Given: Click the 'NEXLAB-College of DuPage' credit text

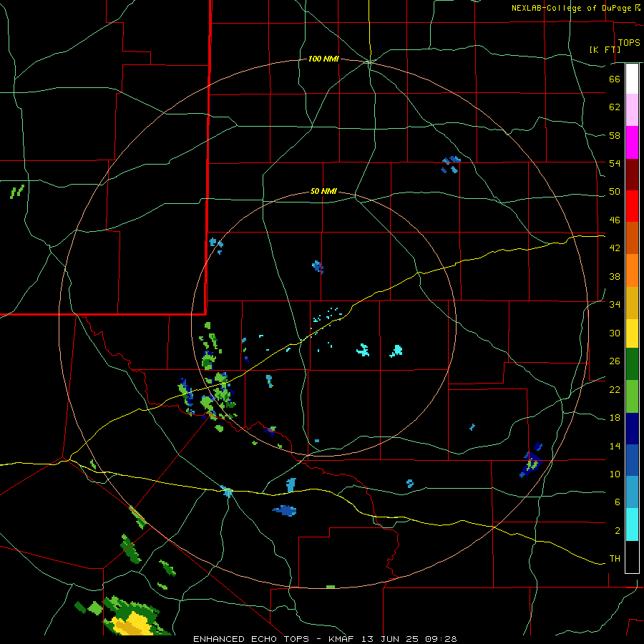Looking at the screenshot, I should click(571, 8).
